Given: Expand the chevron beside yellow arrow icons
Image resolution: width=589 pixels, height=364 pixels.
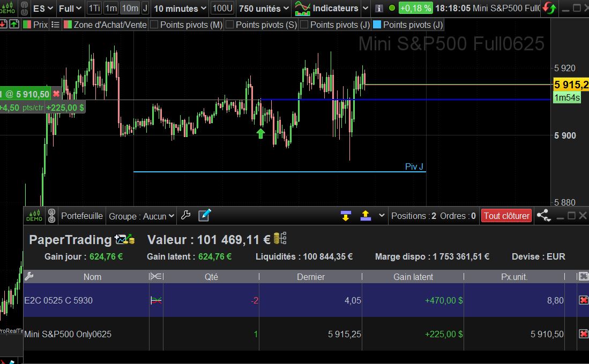Looking at the screenshot, I should click(382, 215).
